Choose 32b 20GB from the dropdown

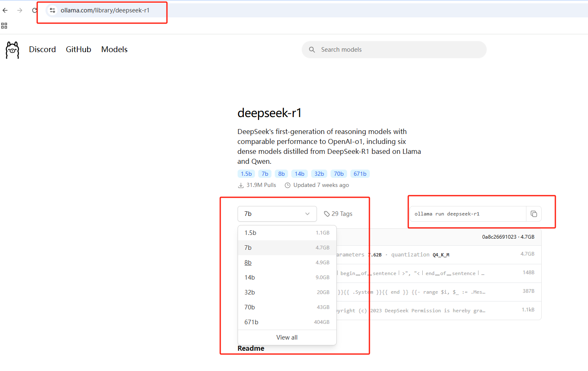[287, 292]
